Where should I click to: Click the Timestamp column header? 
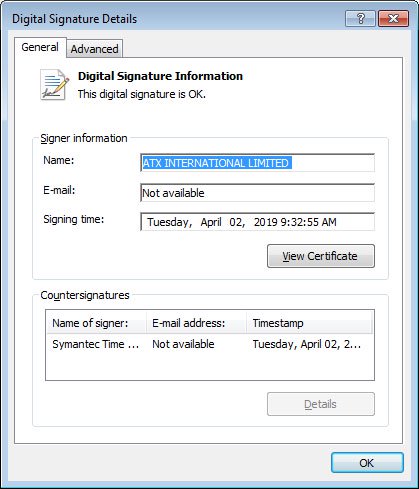coord(309,323)
